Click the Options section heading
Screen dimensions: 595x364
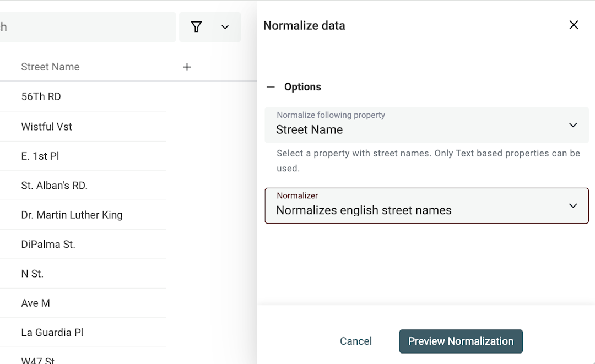(302, 86)
